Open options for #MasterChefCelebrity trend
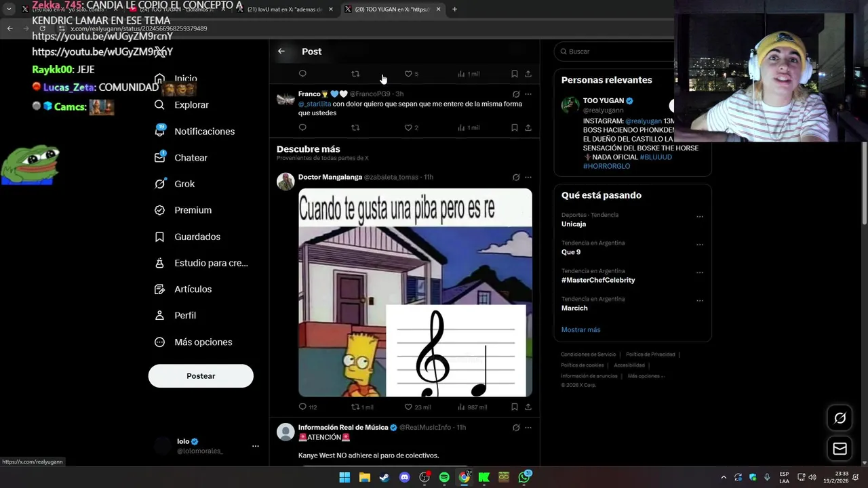The image size is (868, 488). [700, 273]
